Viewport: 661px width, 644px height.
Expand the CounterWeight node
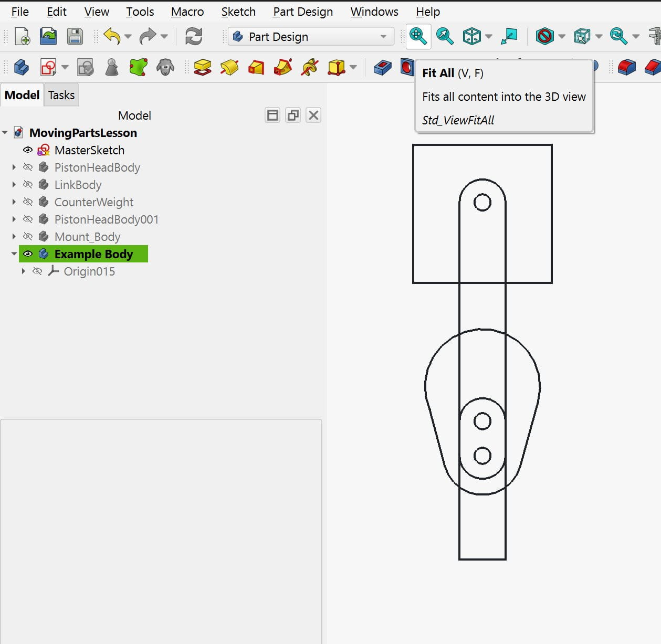point(14,202)
